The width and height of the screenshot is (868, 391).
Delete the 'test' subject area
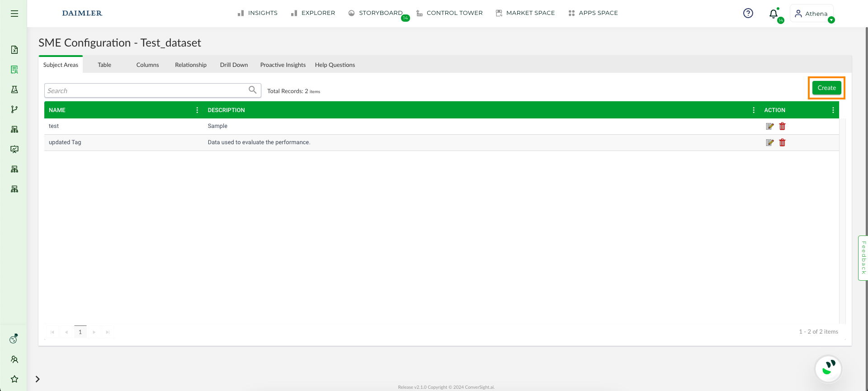[782, 126]
